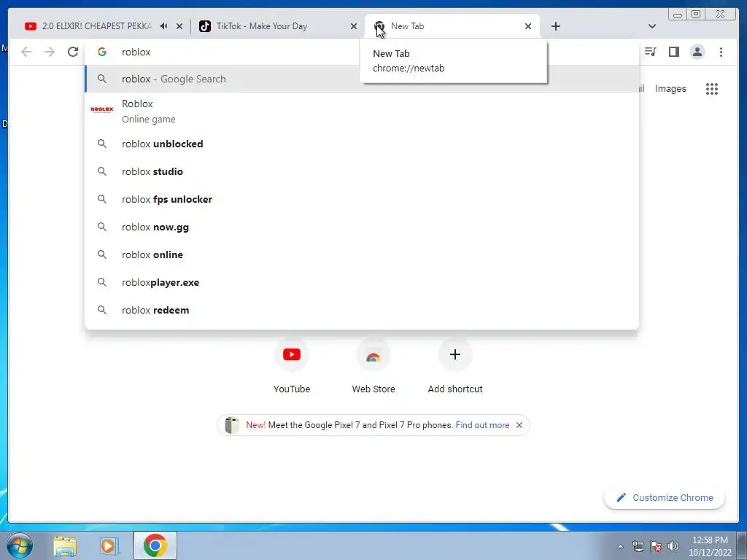Show hidden system tray icons
The image size is (747, 560).
[620, 546]
